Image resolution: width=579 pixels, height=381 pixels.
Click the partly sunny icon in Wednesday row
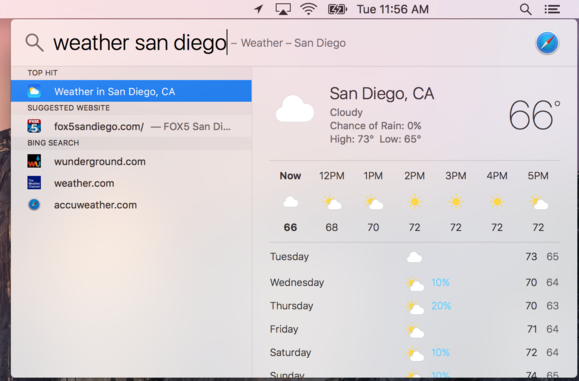click(x=414, y=284)
